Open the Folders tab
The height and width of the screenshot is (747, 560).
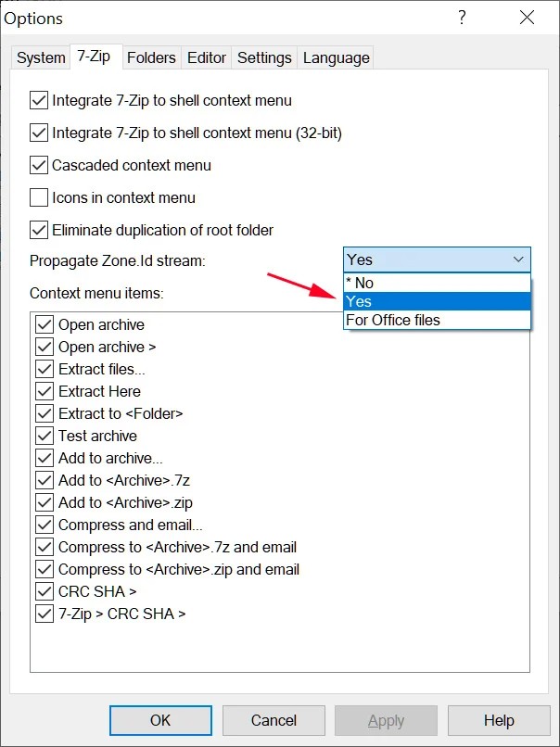pyautogui.click(x=151, y=58)
